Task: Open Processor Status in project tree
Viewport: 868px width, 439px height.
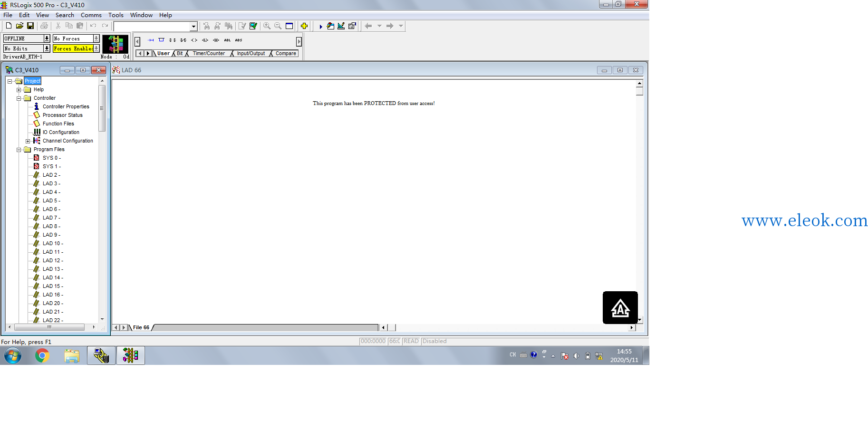Action: click(x=62, y=115)
